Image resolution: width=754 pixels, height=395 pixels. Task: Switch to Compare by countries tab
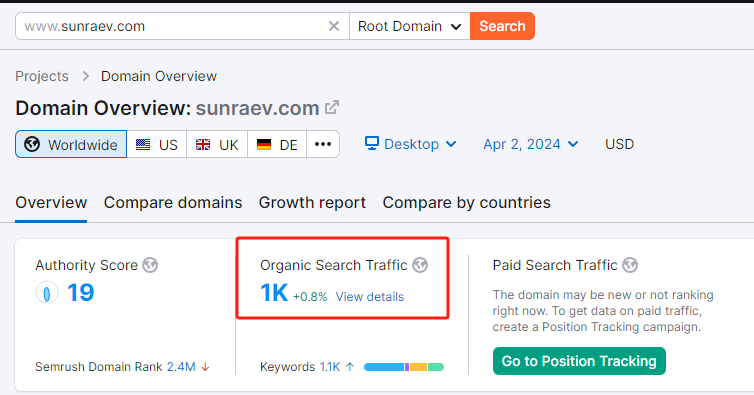[466, 203]
